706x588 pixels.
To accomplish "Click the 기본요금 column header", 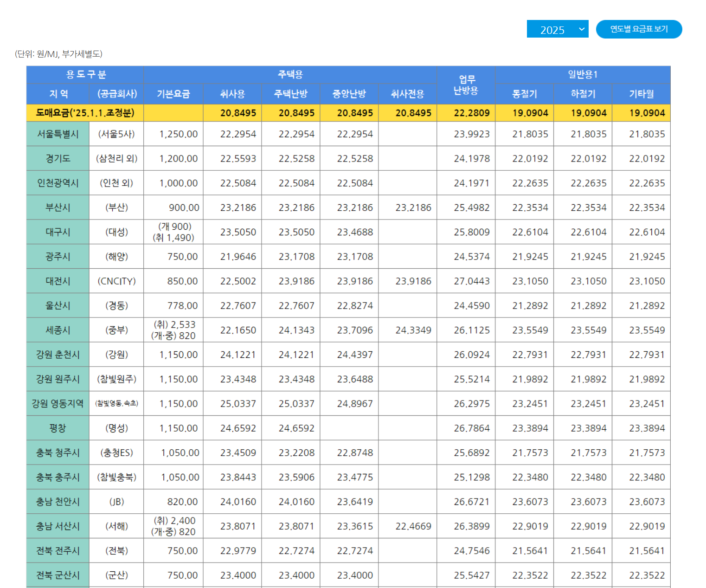I will point(173,94).
